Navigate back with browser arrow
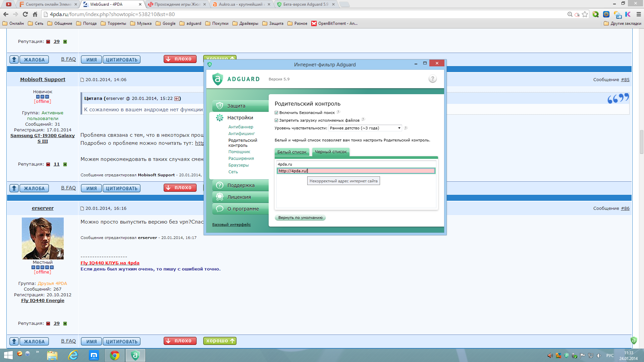Viewport: 644px width, 362px height. [6, 14]
